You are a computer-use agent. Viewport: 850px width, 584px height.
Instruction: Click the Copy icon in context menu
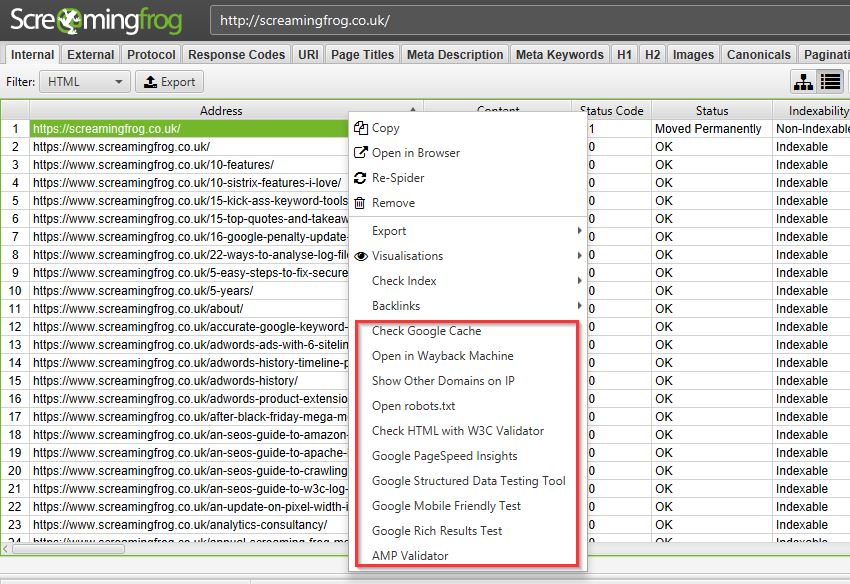pos(360,128)
